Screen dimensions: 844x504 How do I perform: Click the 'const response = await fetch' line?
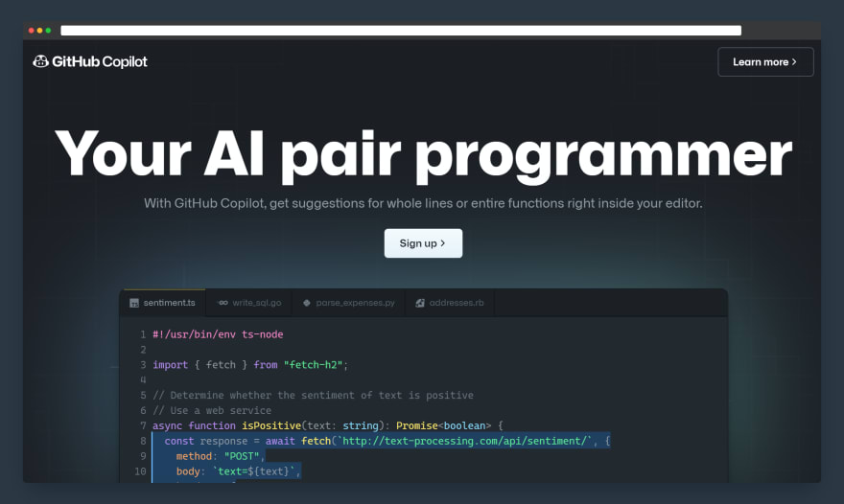click(387, 441)
